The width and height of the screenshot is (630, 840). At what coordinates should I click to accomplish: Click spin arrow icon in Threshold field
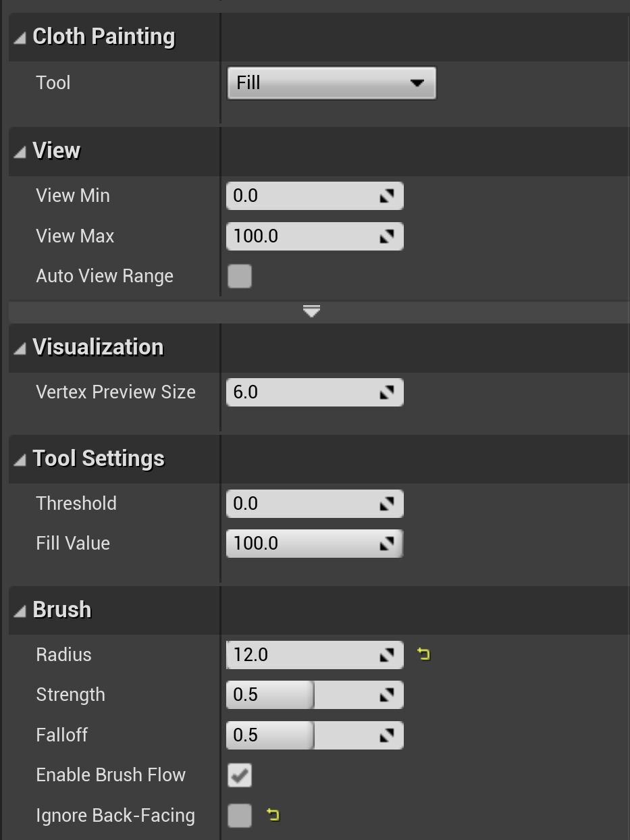(x=386, y=504)
